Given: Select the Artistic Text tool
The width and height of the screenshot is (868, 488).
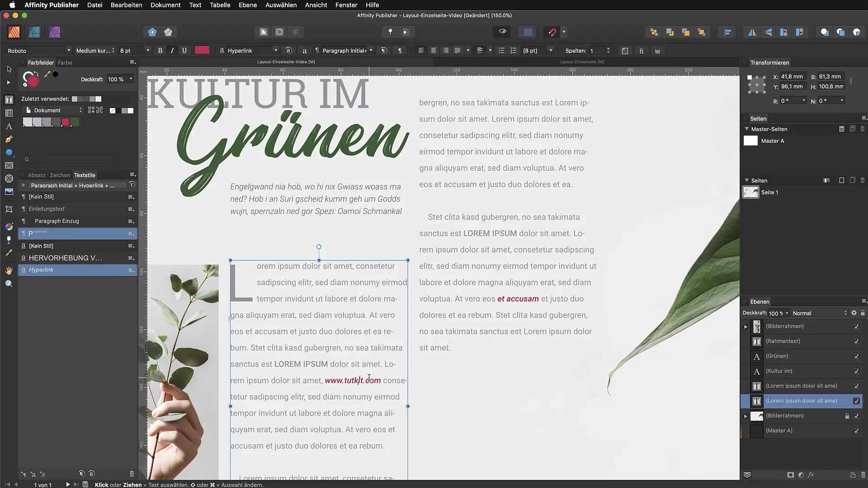Looking at the screenshot, I should coord(9,127).
